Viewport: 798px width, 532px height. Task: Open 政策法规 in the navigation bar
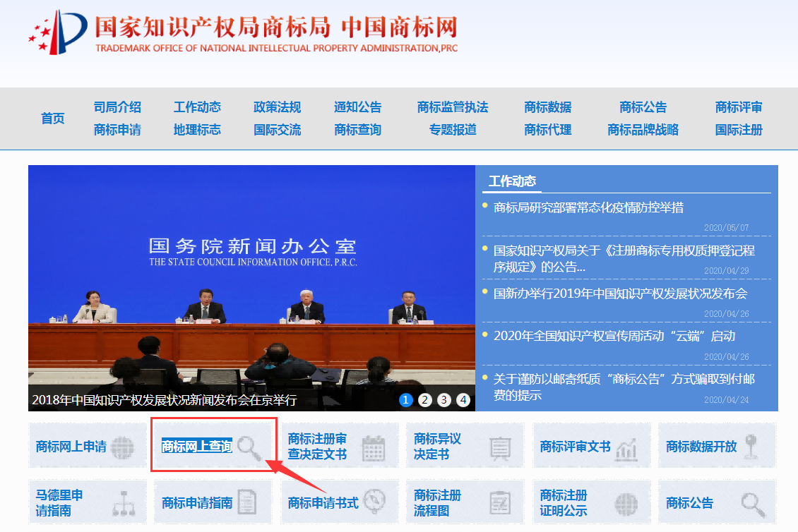click(278, 107)
